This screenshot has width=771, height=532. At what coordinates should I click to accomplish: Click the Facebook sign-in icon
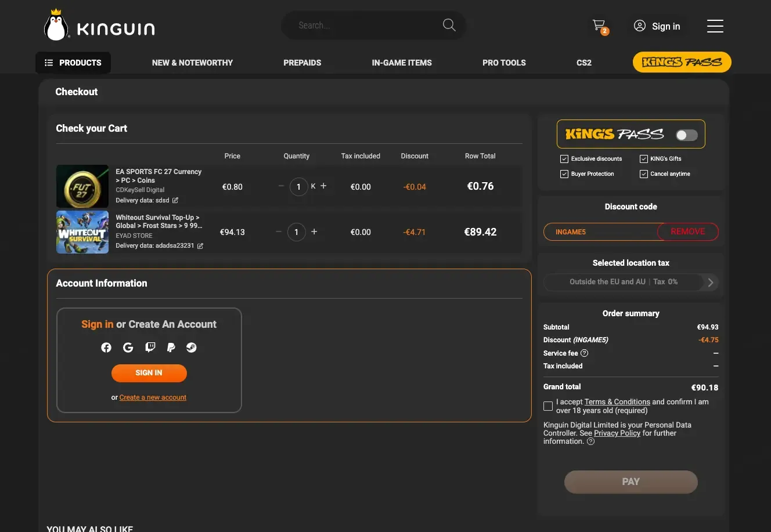pos(106,348)
